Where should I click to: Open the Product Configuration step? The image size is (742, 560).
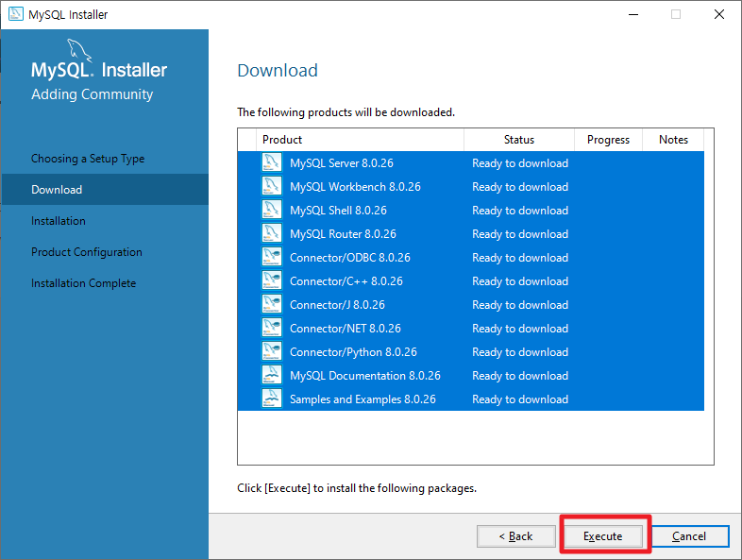[x=87, y=252]
